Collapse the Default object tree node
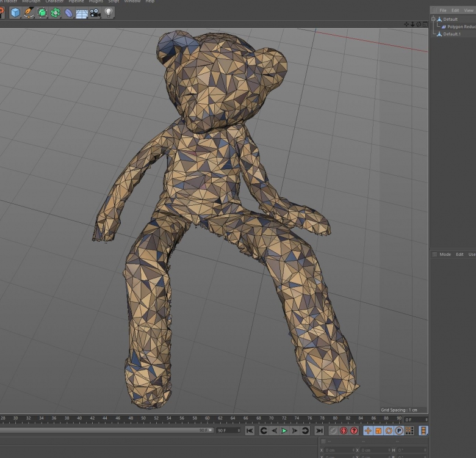476x458 pixels. (x=434, y=19)
